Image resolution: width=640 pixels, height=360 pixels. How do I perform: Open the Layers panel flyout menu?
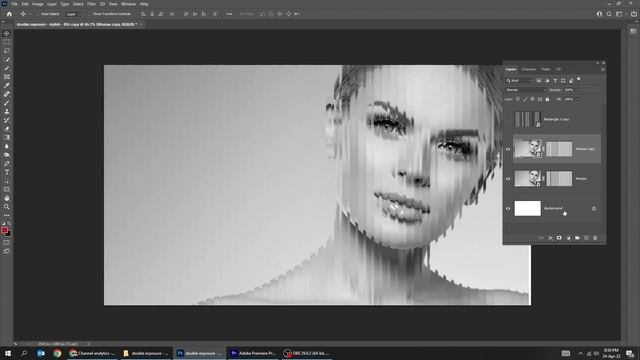(603, 69)
